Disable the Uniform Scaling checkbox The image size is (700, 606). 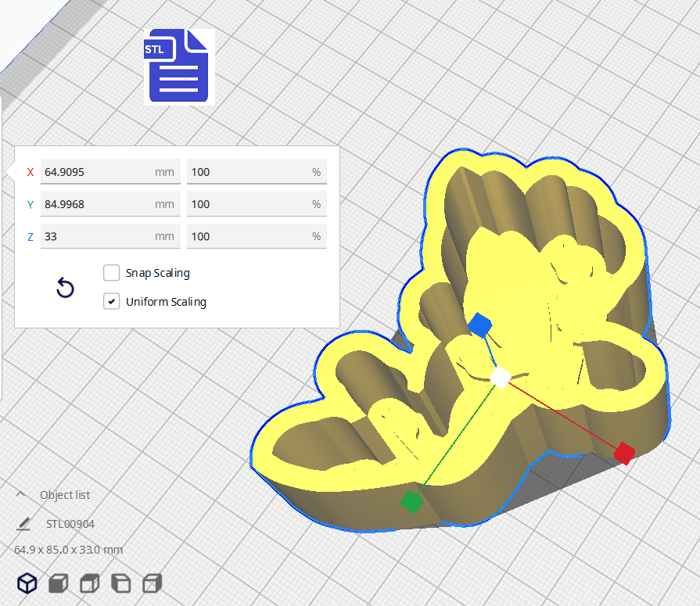[x=111, y=302]
